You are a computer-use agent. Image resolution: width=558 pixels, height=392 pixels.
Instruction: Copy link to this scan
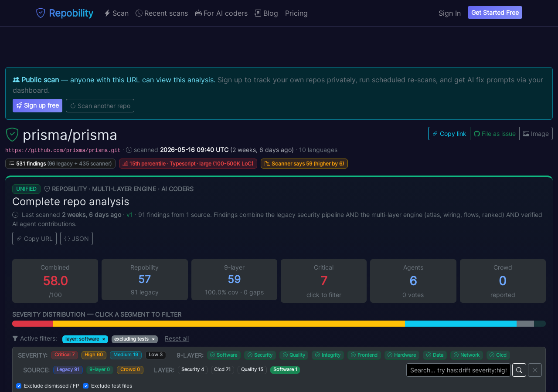click(449, 134)
